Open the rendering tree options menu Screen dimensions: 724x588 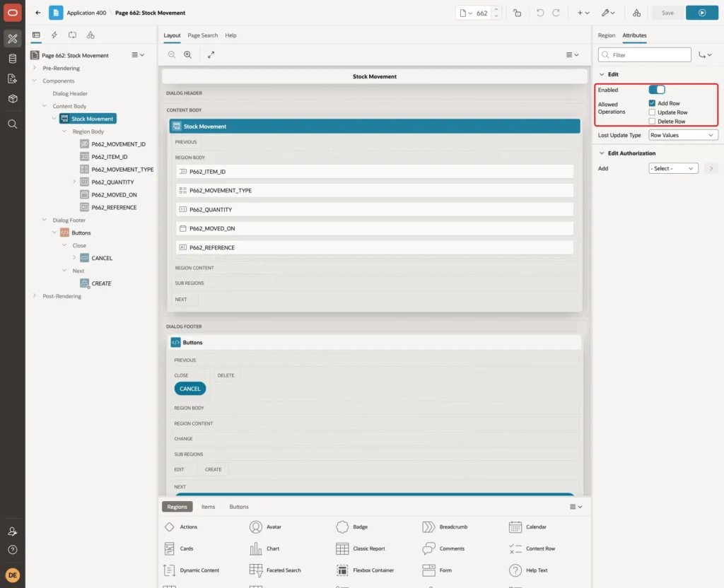tap(138, 55)
